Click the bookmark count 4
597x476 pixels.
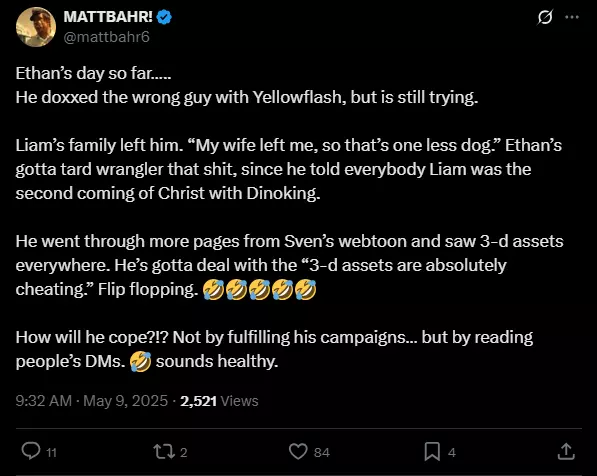tap(452, 452)
